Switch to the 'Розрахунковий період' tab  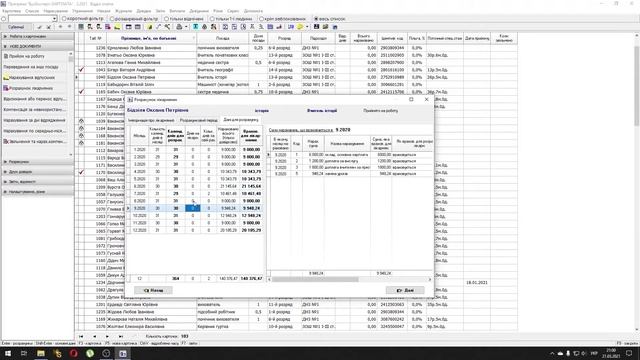tap(198, 120)
